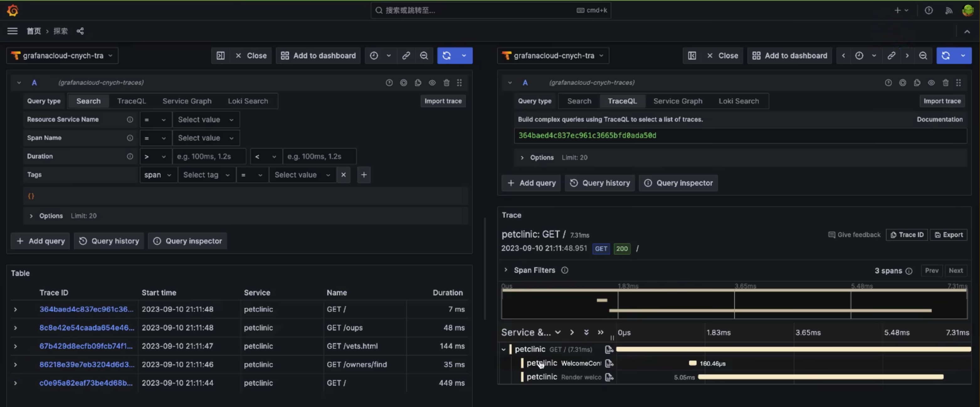
Task: Click the top search or jump-to field
Action: [x=491, y=10]
